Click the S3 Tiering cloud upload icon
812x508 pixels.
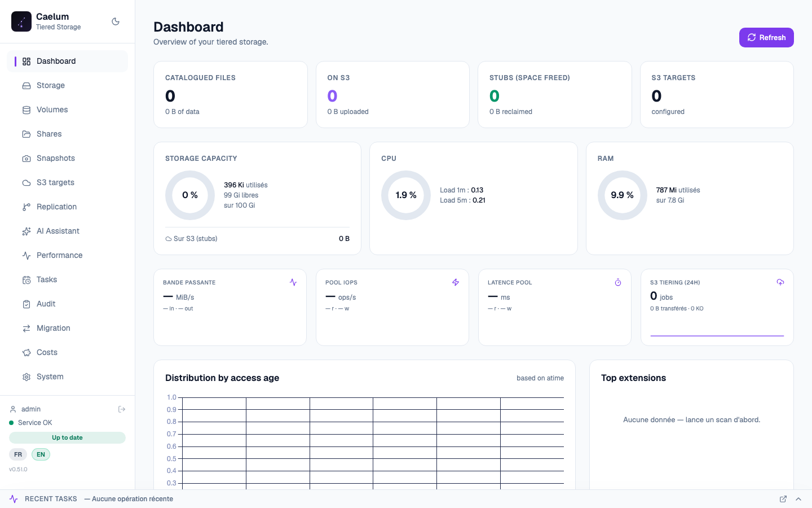point(780,282)
